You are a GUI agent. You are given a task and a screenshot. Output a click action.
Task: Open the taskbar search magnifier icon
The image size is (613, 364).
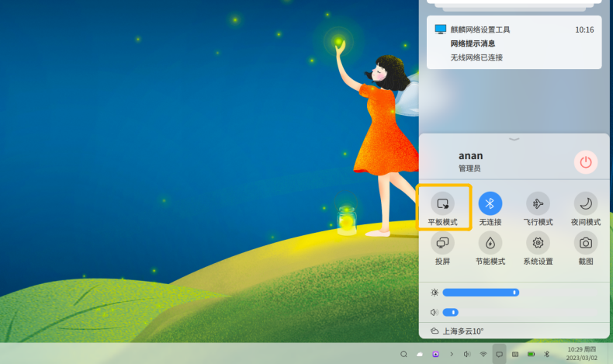click(403, 354)
